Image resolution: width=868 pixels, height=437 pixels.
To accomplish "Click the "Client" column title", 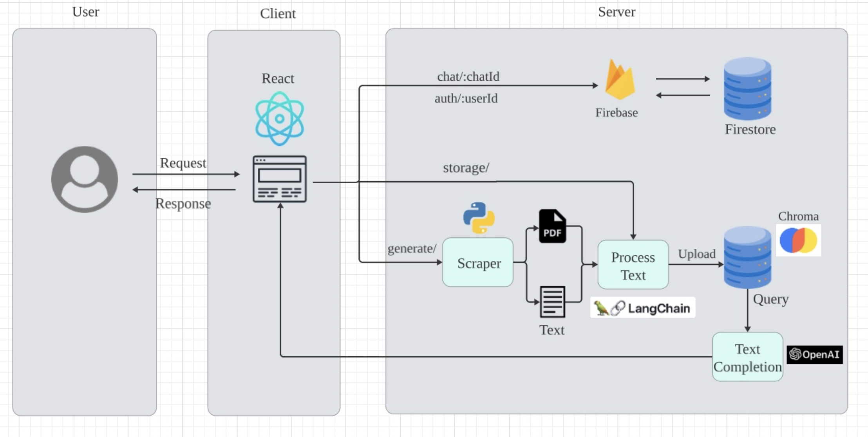I will tap(278, 14).
